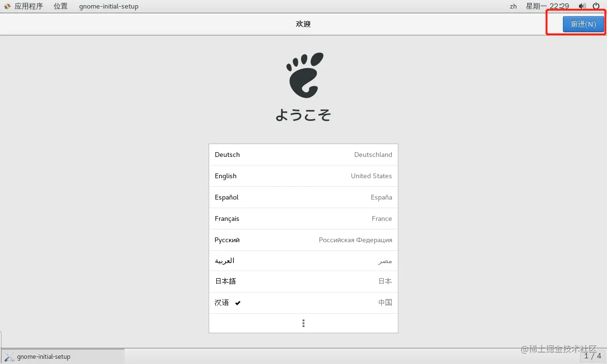Select العربية Arabic language row
The height and width of the screenshot is (364, 607).
[303, 261]
